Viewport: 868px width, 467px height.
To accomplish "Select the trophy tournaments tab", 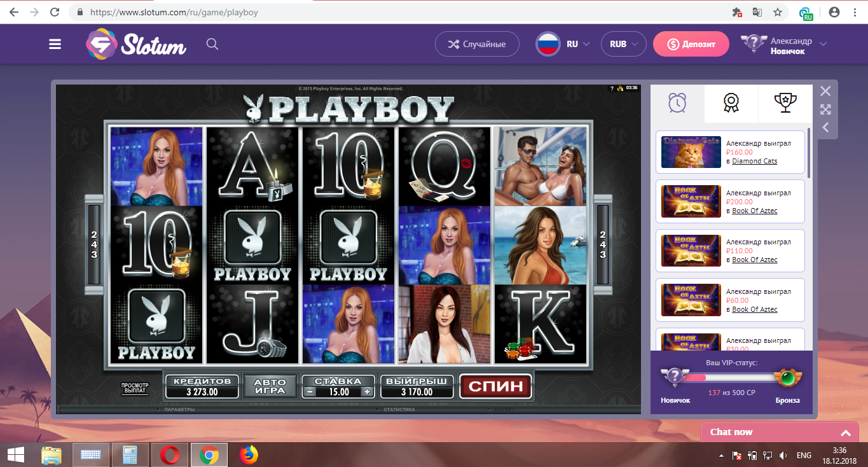I will tap(785, 102).
